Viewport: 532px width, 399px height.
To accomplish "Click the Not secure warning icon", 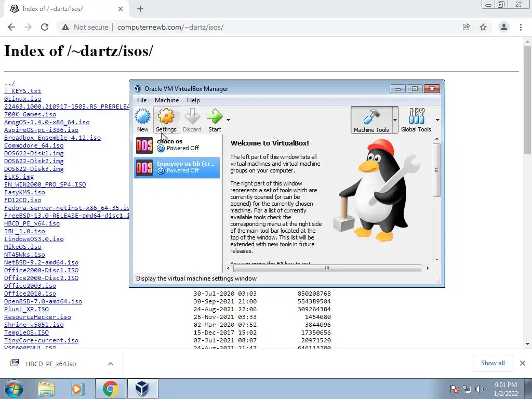I will click(x=65, y=27).
